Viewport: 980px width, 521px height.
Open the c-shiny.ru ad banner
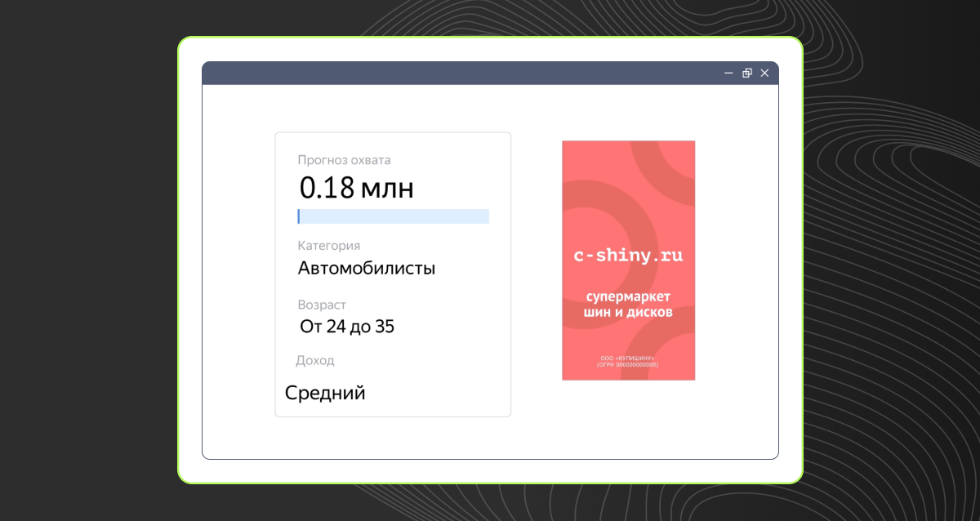628,260
